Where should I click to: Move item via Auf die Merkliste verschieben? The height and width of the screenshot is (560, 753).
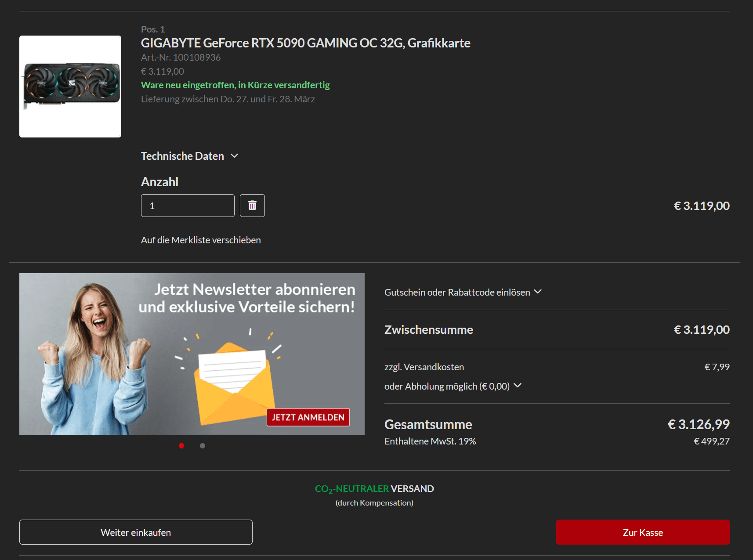coord(201,240)
